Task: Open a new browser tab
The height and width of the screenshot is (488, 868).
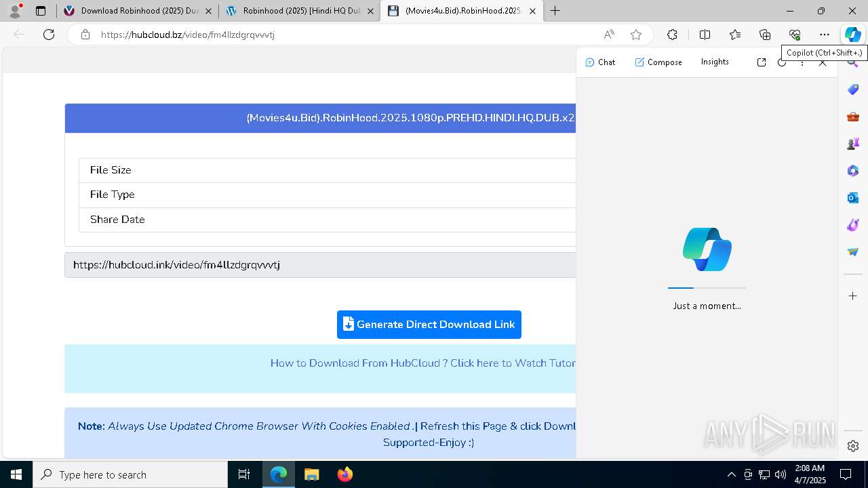Action: pos(555,11)
